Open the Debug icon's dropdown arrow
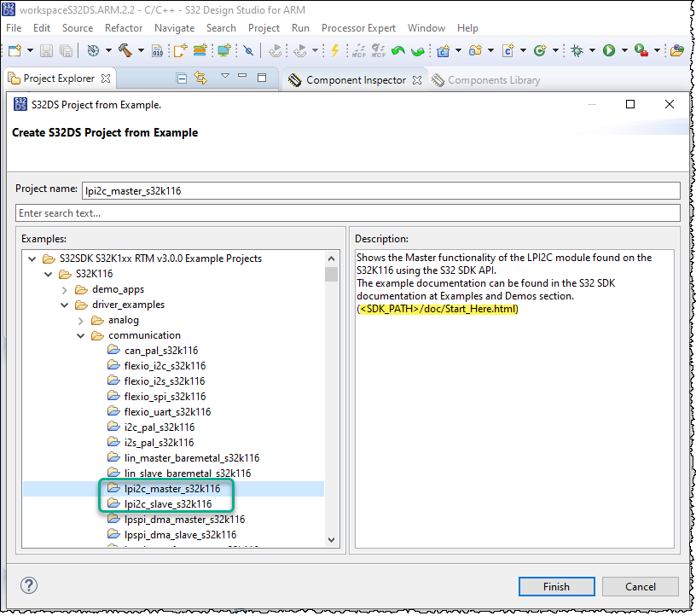This screenshot has width=696, height=616. (592, 50)
